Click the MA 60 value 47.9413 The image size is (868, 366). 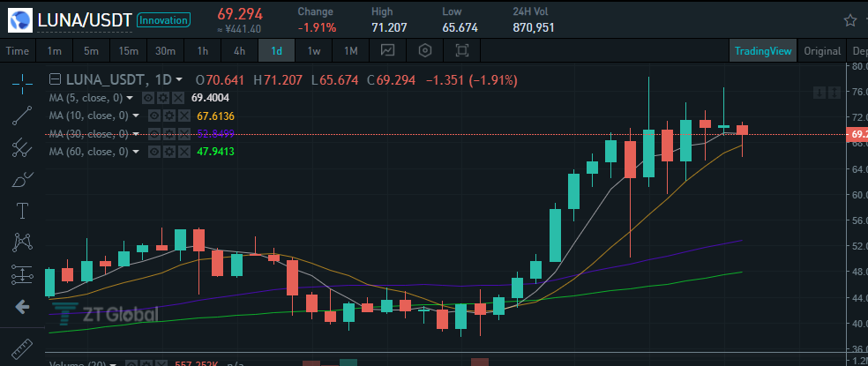216,151
